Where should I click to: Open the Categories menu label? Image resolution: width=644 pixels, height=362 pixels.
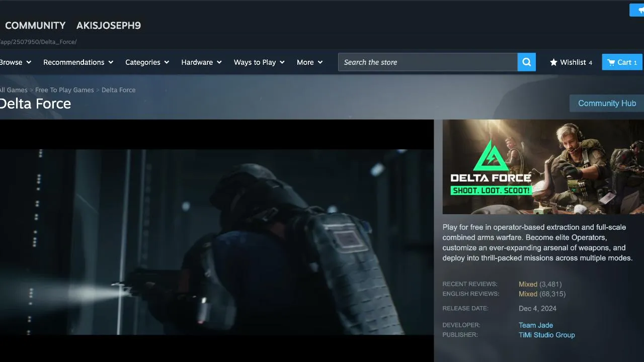143,62
